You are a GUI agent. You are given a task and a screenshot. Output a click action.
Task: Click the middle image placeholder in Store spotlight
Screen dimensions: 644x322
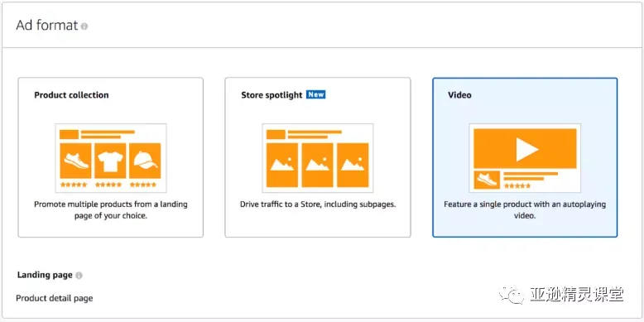coord(318,165)
